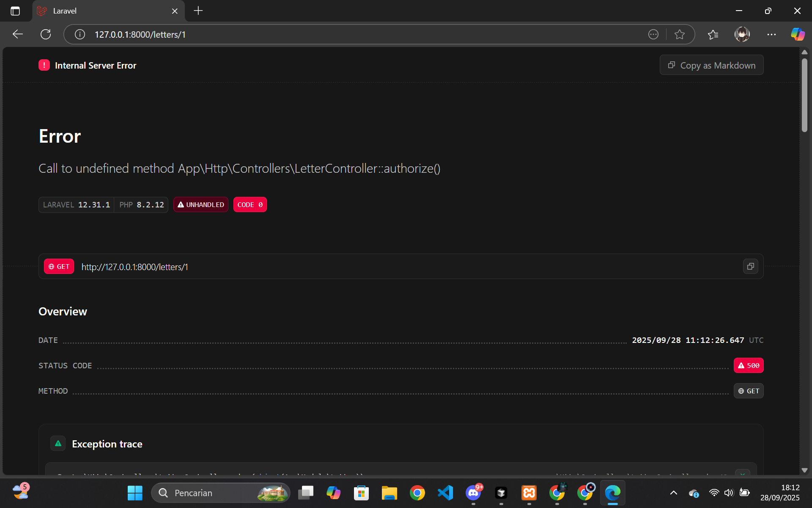Open the favorites list icon
Viewport: 812px width, 508px height.
click(x=713, y=34)
